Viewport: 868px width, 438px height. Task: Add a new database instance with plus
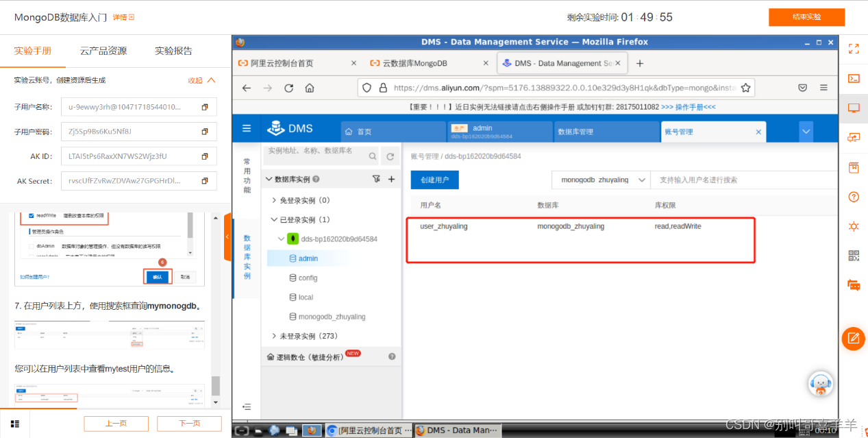392,179
